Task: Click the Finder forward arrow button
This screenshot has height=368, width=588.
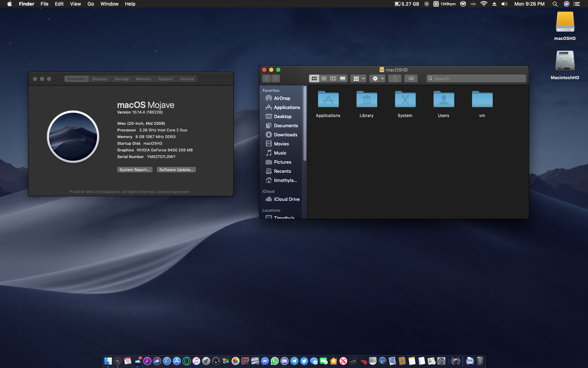Action: [x=276, y=79]
